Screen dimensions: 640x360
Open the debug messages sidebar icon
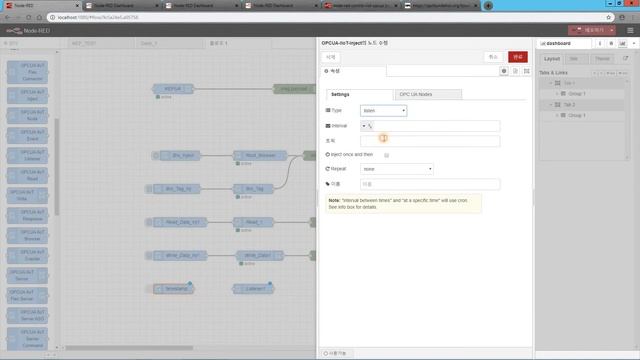tap(611, 43)
